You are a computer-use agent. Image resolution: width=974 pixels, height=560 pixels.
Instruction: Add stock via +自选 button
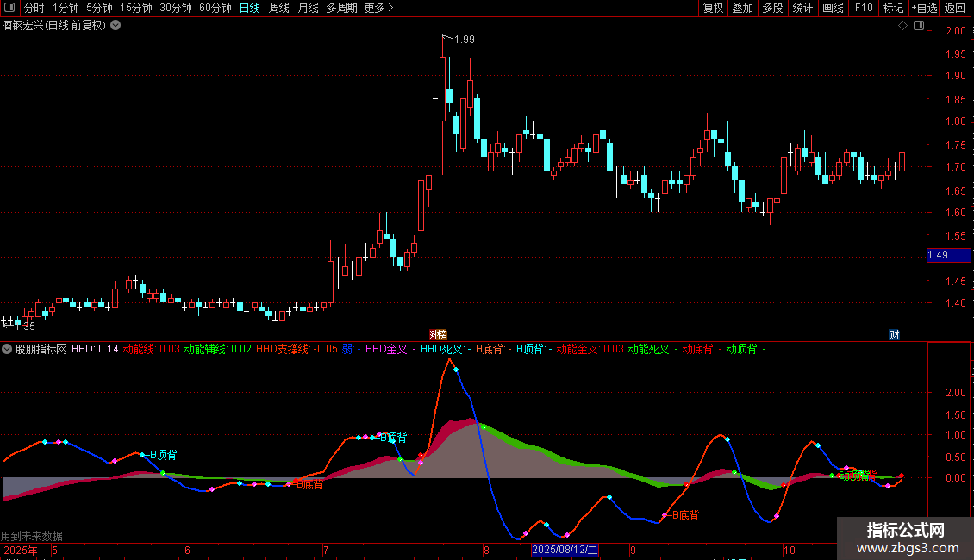(x=924, y=8)
